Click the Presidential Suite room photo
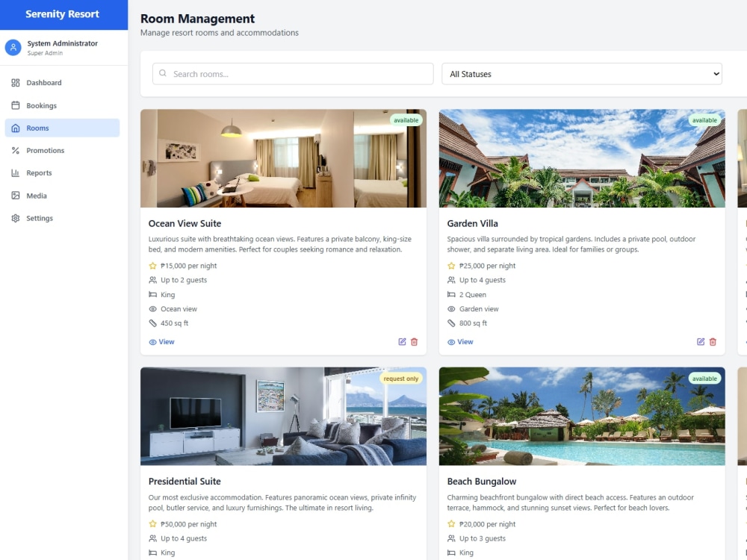This screenshot has height=560, width=747. tap(283, 416)
